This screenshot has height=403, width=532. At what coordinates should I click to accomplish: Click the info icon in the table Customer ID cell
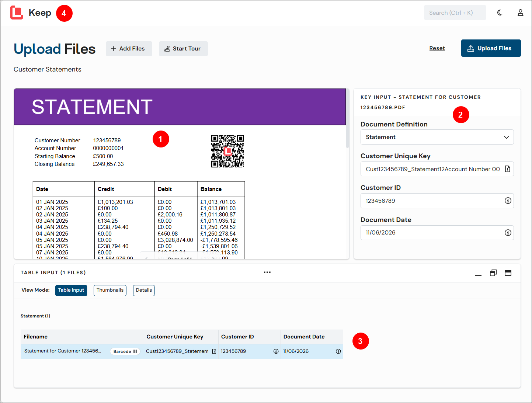pos(276,351)
